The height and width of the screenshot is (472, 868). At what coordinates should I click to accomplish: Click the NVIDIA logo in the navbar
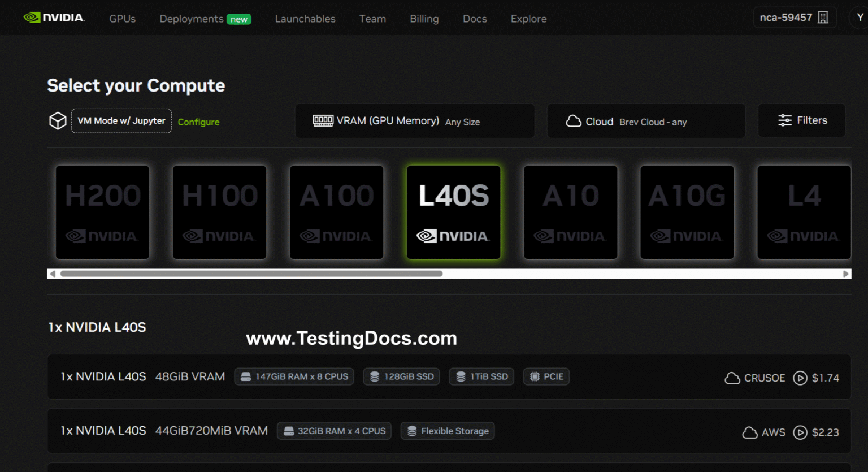click(x=54, y=18)
